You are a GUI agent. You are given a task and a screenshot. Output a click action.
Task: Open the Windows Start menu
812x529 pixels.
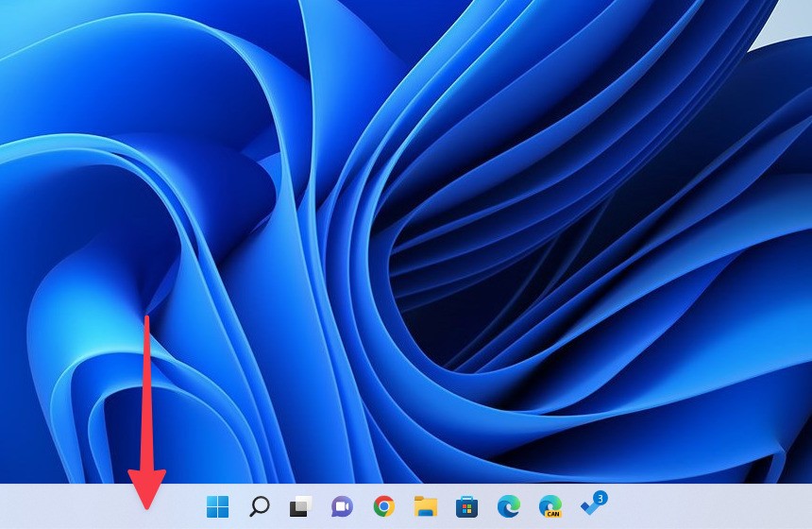pyautogui.click(x=217, y=506)
